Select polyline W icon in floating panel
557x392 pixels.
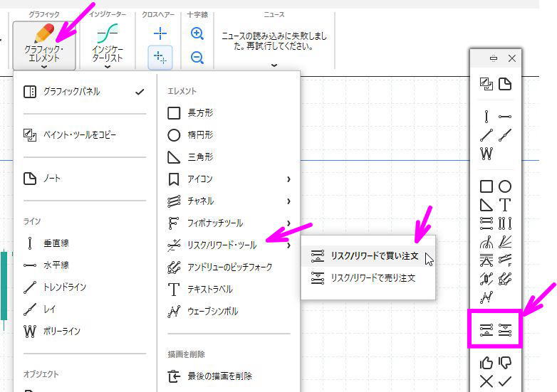(486, 154)
